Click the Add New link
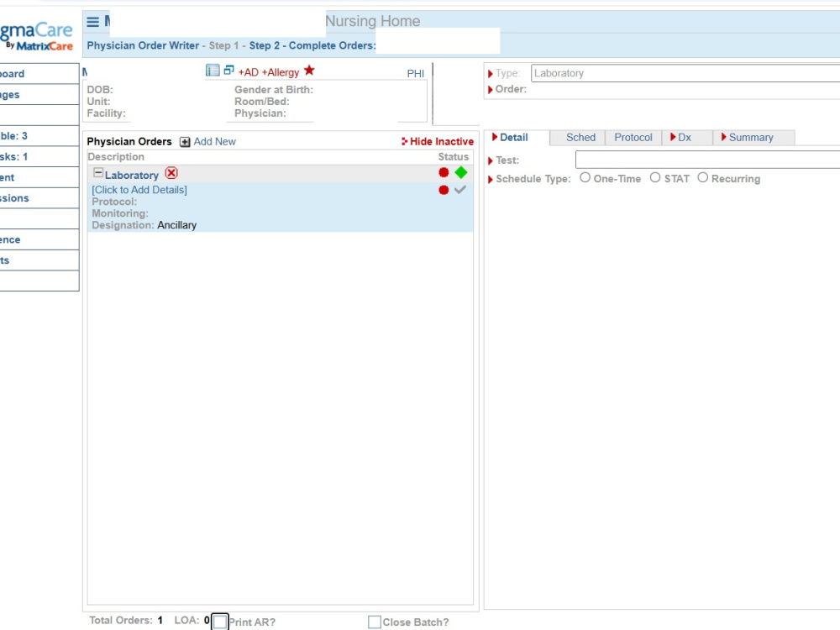Viewport: 840px width, 630px height. (x=215, y=141)
